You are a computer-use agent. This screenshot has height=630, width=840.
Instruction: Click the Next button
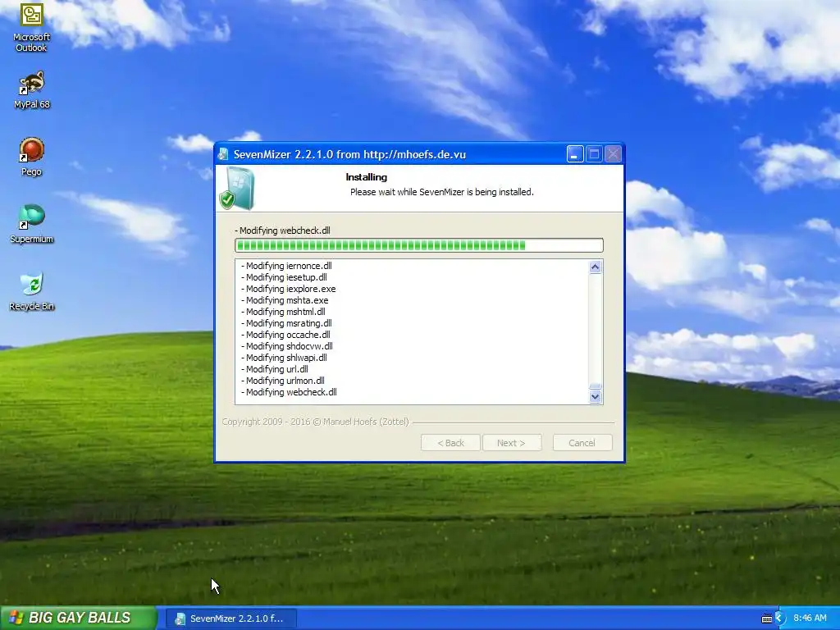[x=512, y=443]
